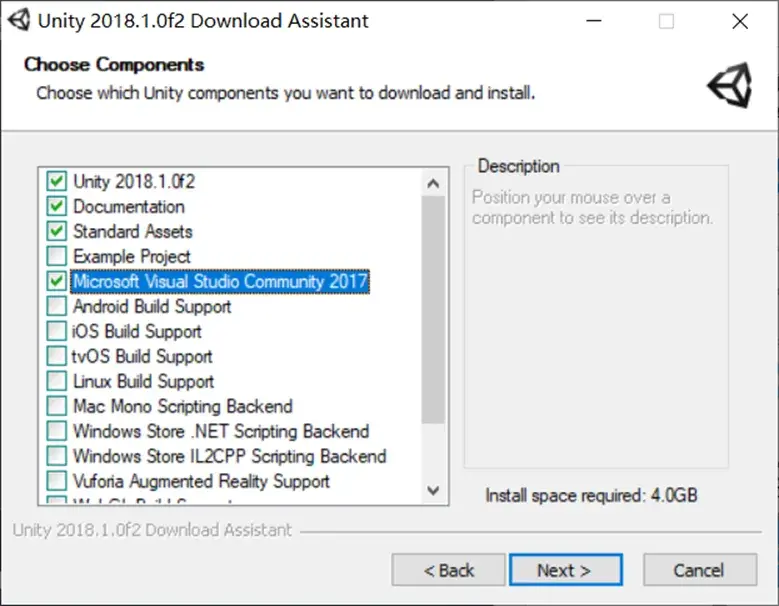Enable the Example Project checkbox
Screen dimensions: 779x606
(56, 256)
